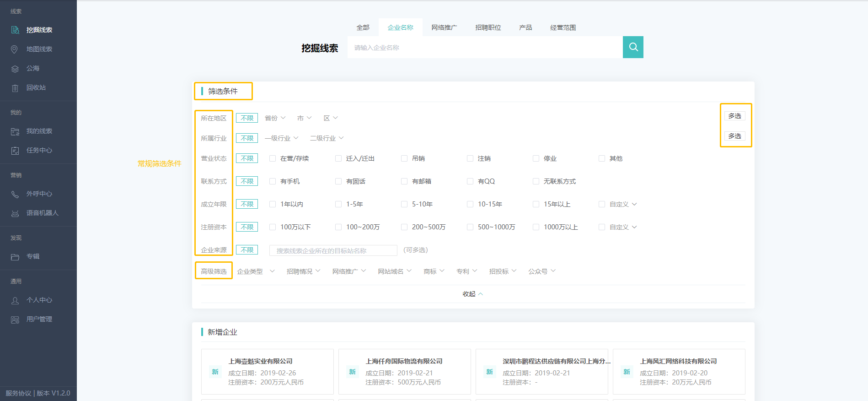The image size is (868, 401).
Task: Click the 任务中心 checklist icon
Action: 15,151
